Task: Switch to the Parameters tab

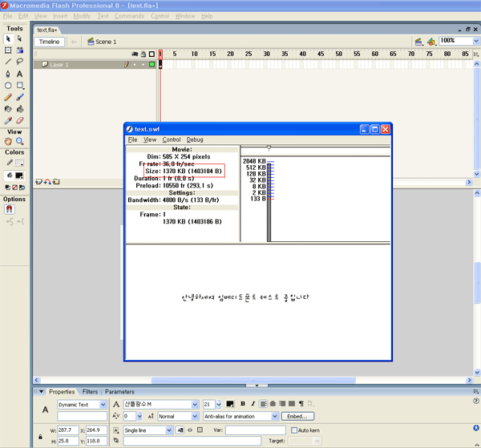Action: point(119,392)
